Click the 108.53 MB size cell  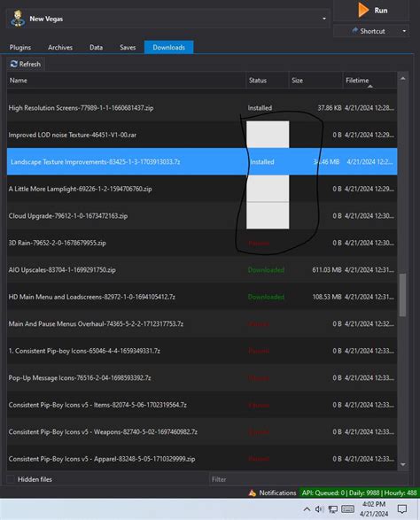(x=327, y=297)
